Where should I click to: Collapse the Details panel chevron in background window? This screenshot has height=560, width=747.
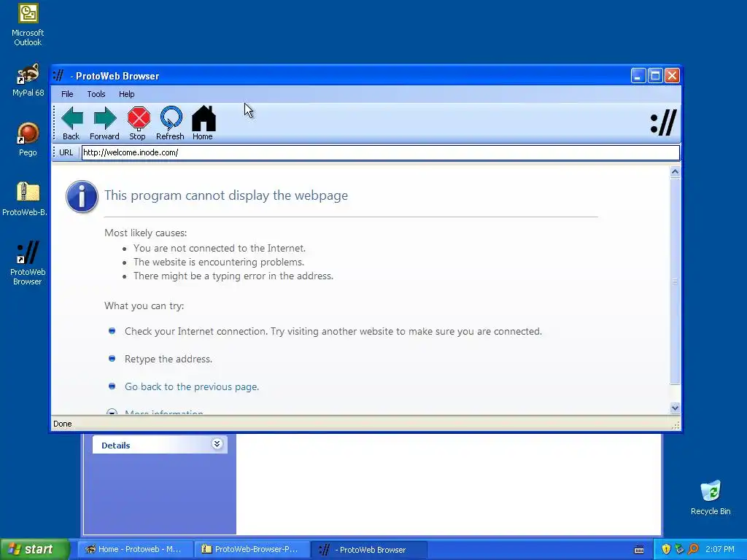(217, 444)
